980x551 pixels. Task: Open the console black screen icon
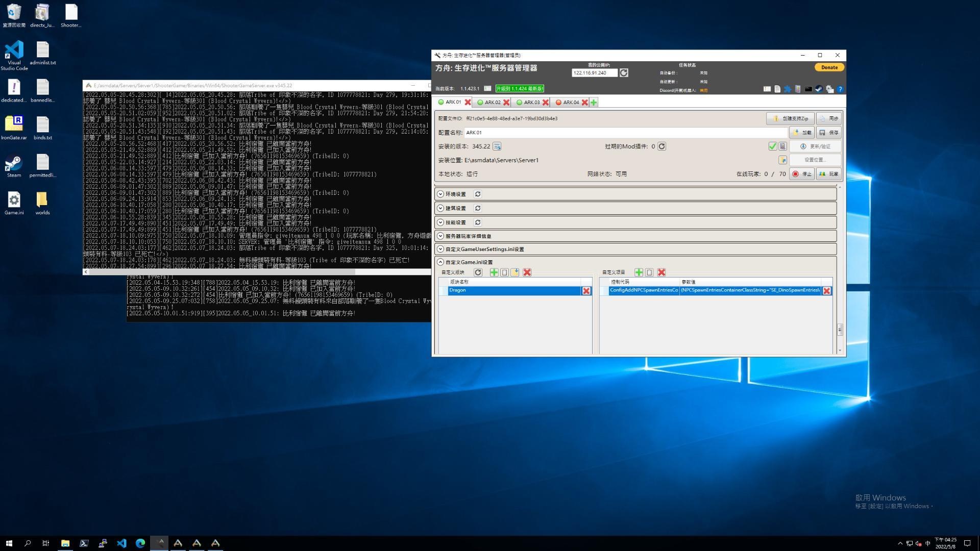click(808, 89)
